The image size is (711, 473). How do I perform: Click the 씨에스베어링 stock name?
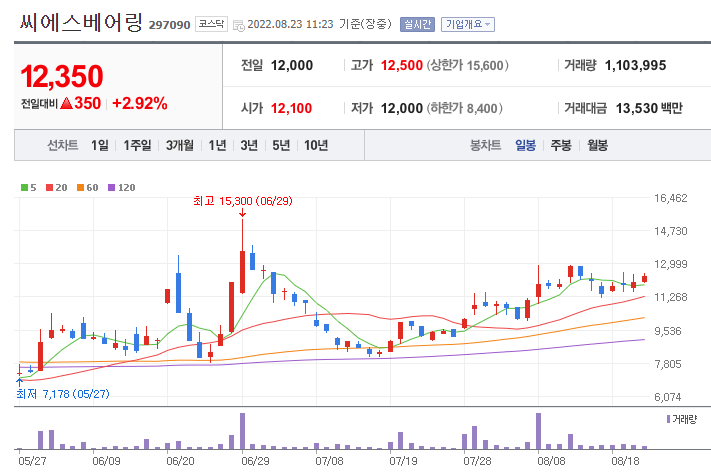coord(81,22)
